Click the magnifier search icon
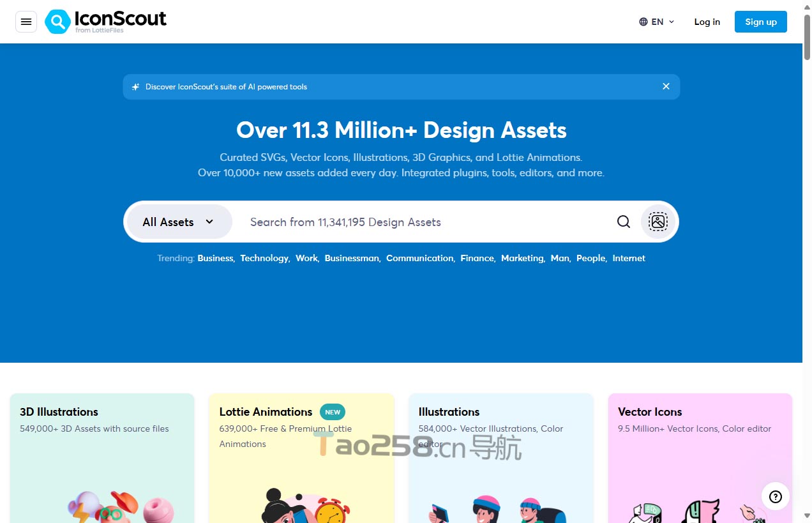 click(x=624, y=222)
